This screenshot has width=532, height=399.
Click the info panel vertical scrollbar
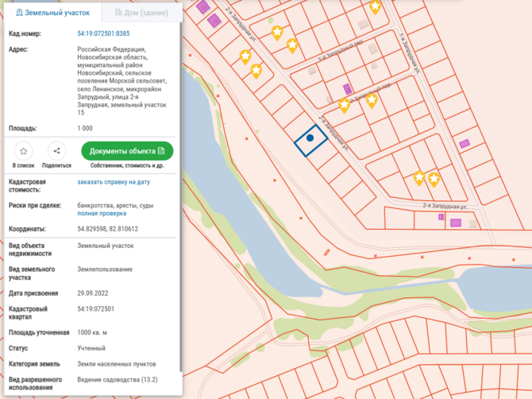[x=181, y=197]
